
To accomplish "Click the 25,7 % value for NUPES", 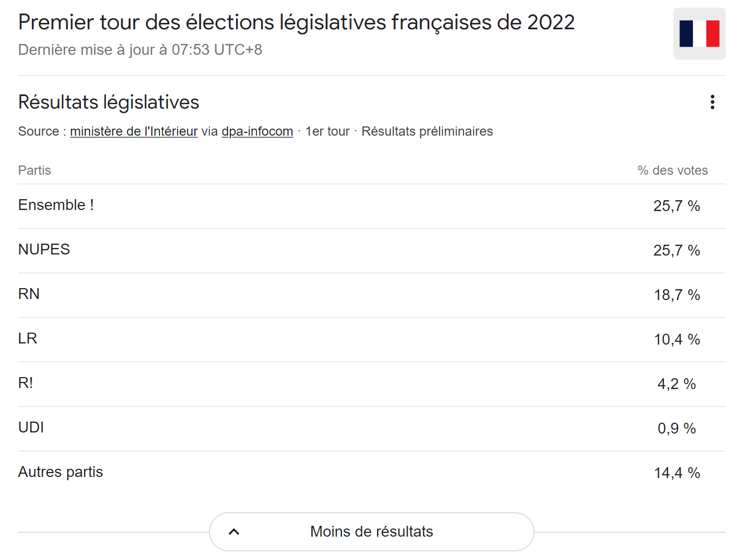I will tap(677, 251).
